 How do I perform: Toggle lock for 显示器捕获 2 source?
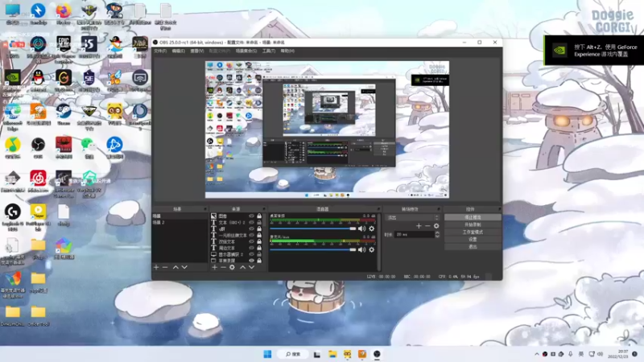259,254
